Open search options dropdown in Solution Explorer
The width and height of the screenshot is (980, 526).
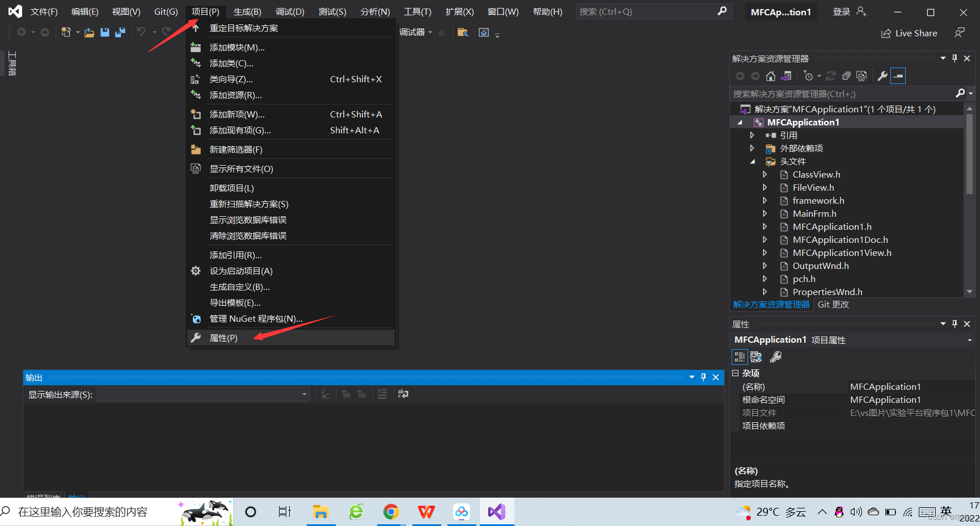click(x=971, y=94)
